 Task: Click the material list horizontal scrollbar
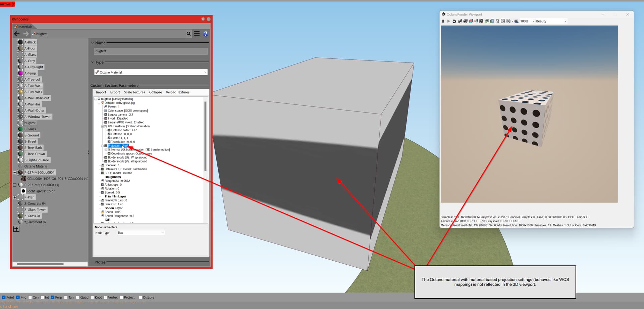(40, 264)
